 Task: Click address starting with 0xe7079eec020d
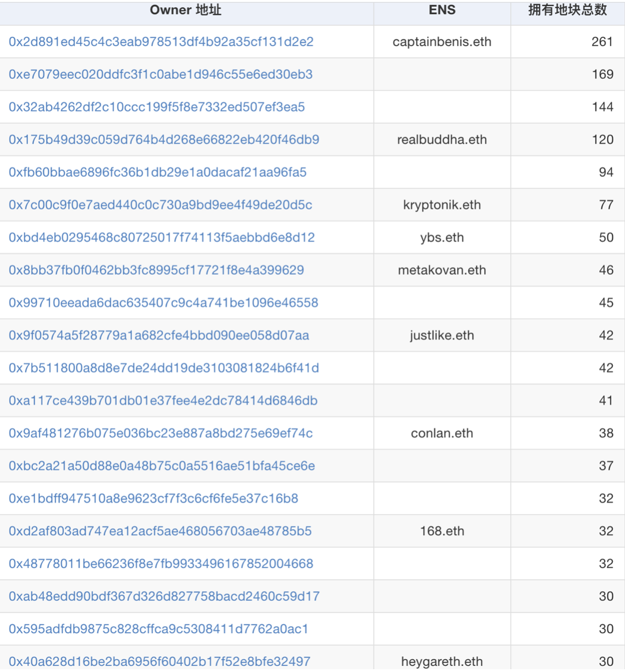click(160, 75)
